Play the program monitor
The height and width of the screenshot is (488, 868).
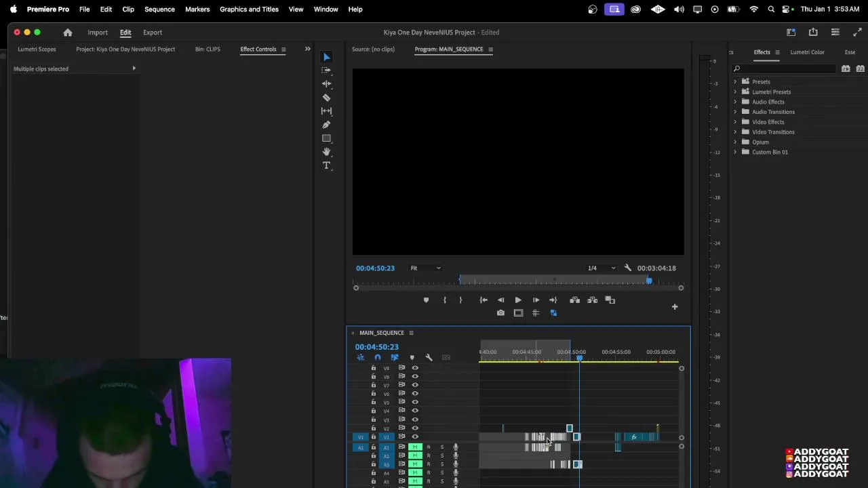518,300
